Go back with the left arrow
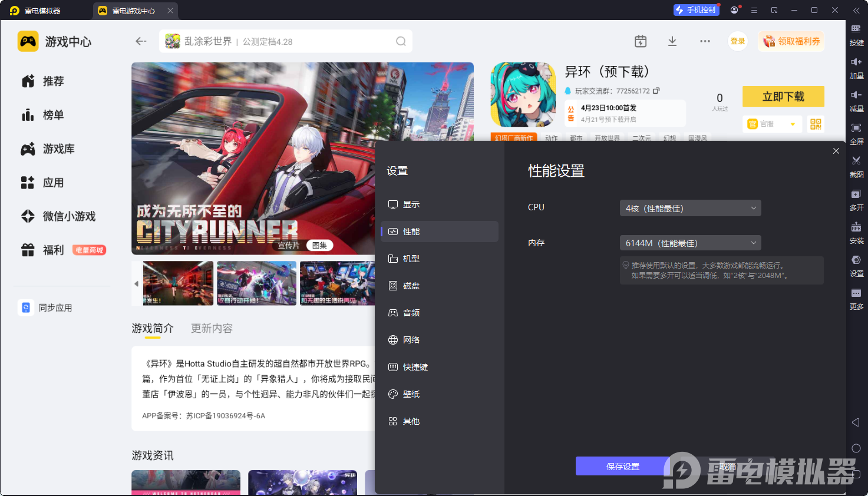 coord(141,41)
